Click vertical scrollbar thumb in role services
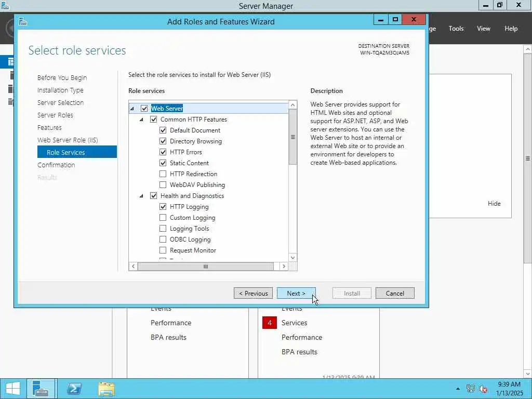 292,137
